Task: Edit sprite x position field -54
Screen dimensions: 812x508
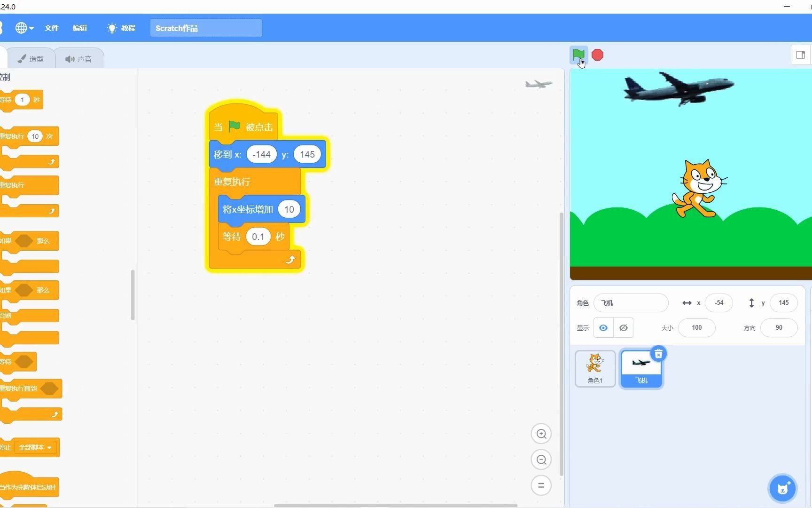Action: pyautogui.click(x=719, y=303)
